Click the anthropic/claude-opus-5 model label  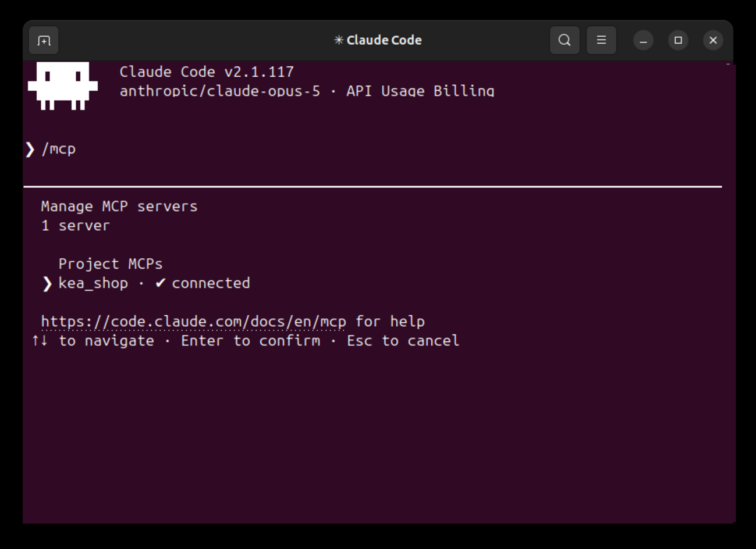[x=220, y=91]
